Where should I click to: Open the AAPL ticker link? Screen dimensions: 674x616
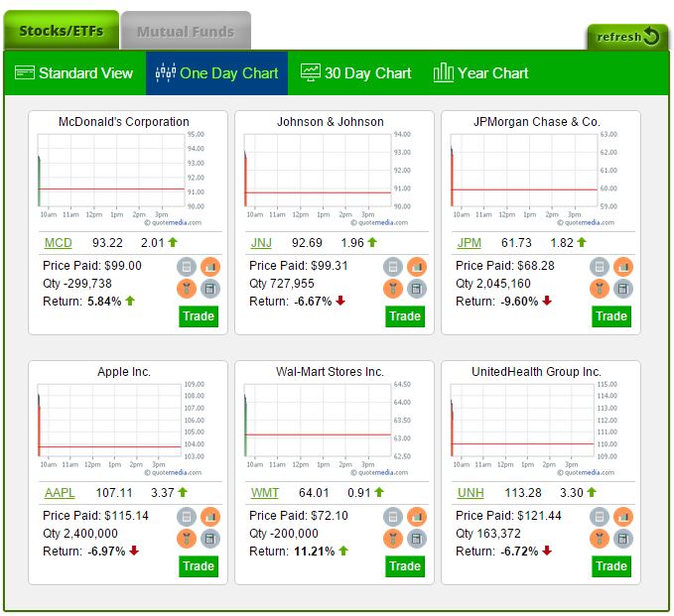[60, 493]
